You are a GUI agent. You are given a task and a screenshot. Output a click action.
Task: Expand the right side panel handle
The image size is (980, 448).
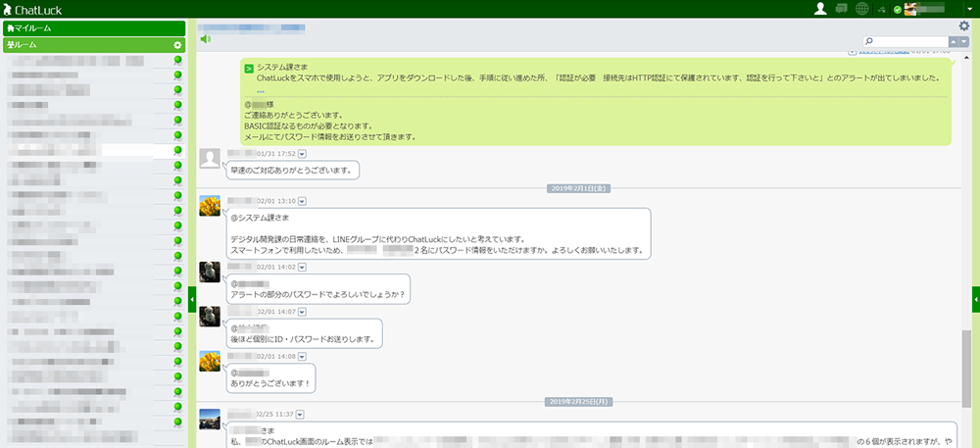(976, 300)
